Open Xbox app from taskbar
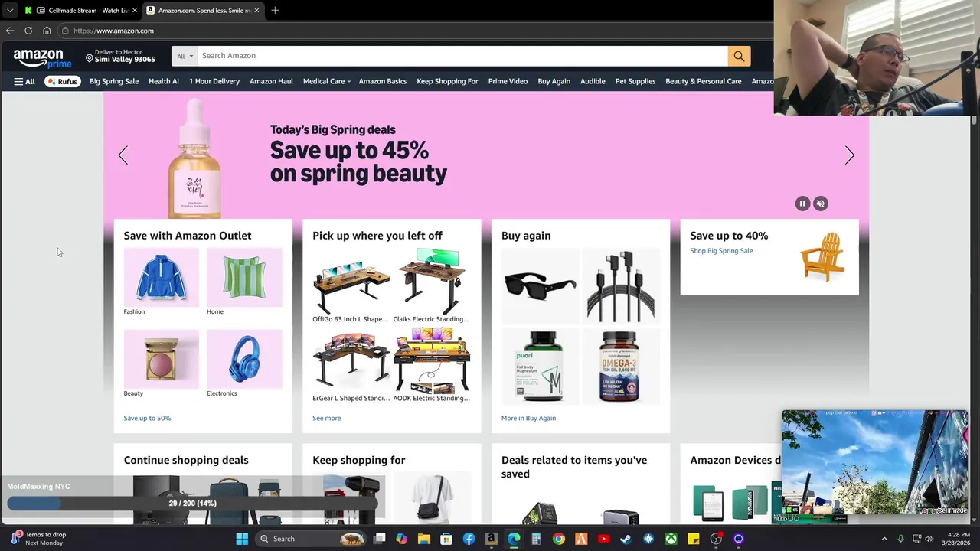980x551 pixels. tap(671, 539)
